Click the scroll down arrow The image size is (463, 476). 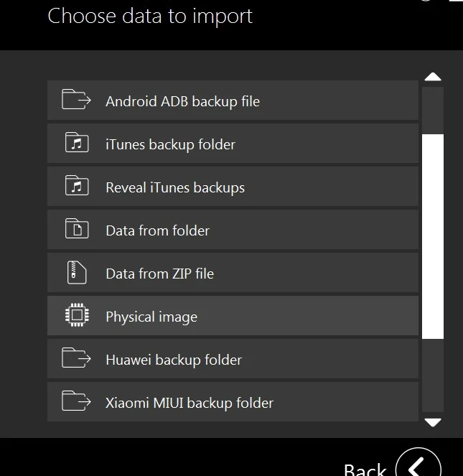(x=433, y=423)
